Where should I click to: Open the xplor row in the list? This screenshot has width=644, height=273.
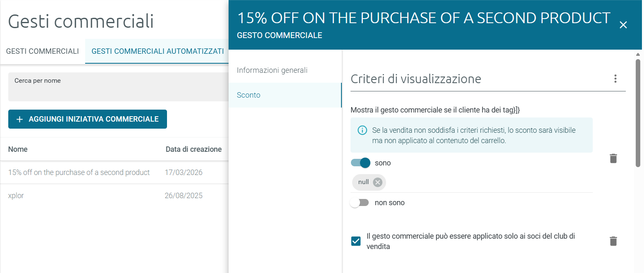[114, 196]
